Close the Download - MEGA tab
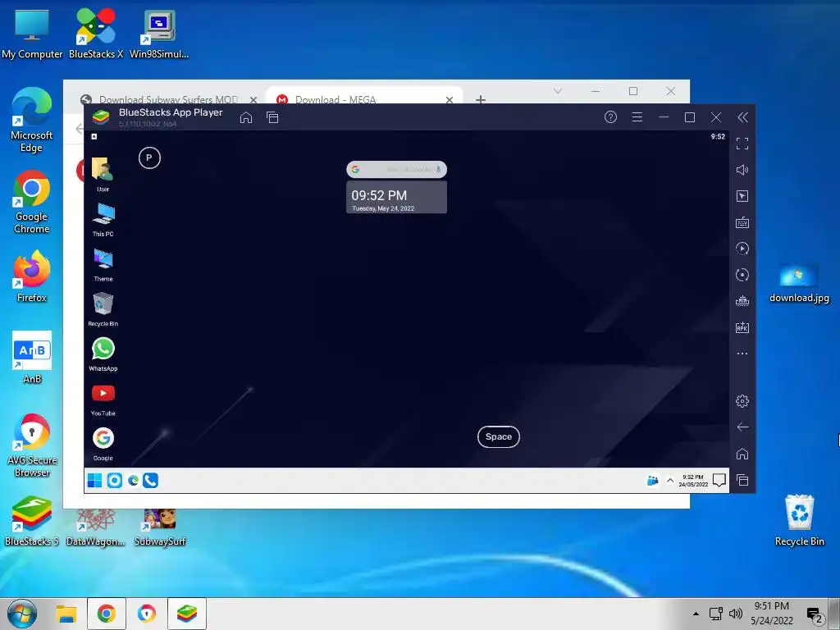840x630 pixels. [x=450, y=99]
